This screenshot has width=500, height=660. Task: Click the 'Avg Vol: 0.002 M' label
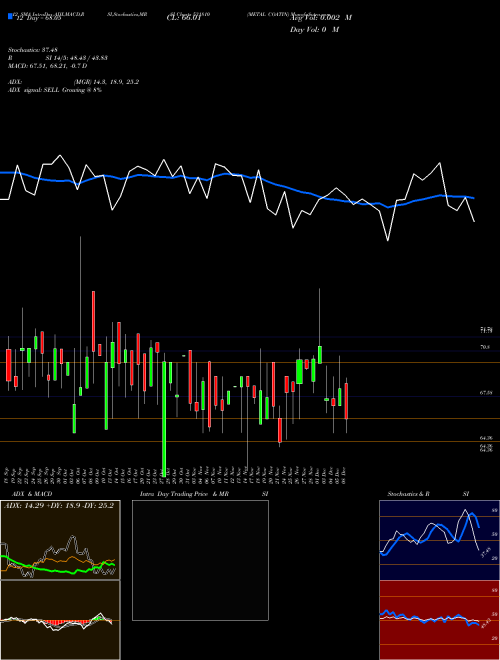(x=321, y=18)
